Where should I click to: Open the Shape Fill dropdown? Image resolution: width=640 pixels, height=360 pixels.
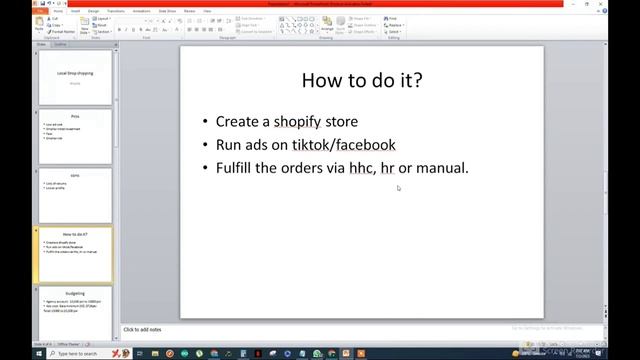pyautogui.click(x=360, y=19)
